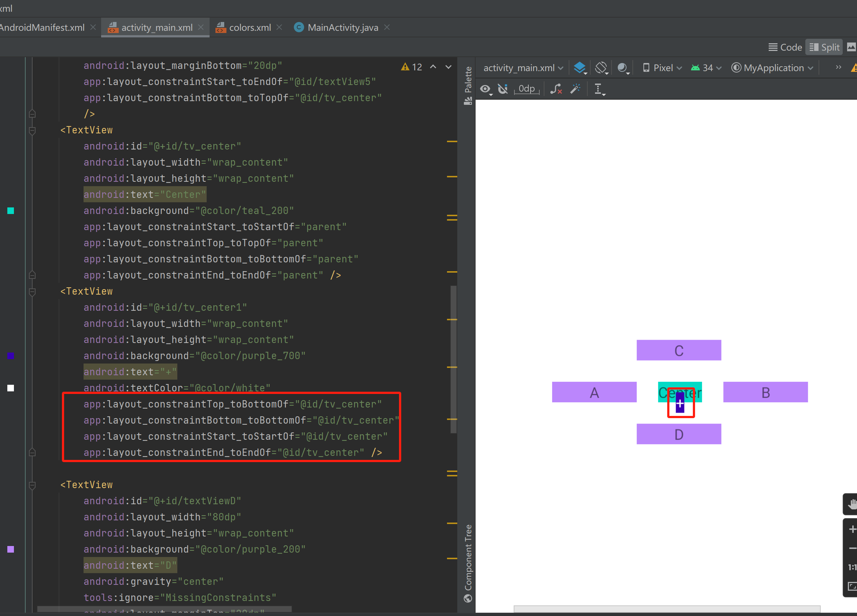
Task: Toggle the view options eye icon
Action: coord(485,89)
